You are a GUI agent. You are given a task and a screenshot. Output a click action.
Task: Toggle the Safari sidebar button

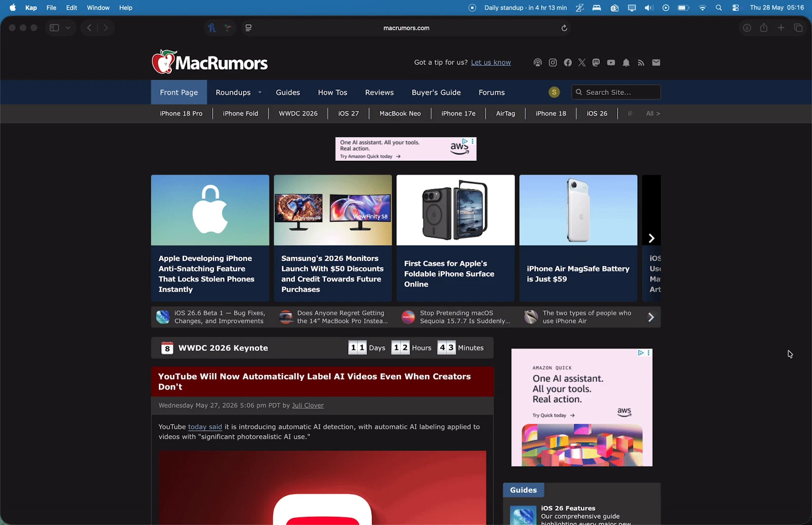click(54, 28)
